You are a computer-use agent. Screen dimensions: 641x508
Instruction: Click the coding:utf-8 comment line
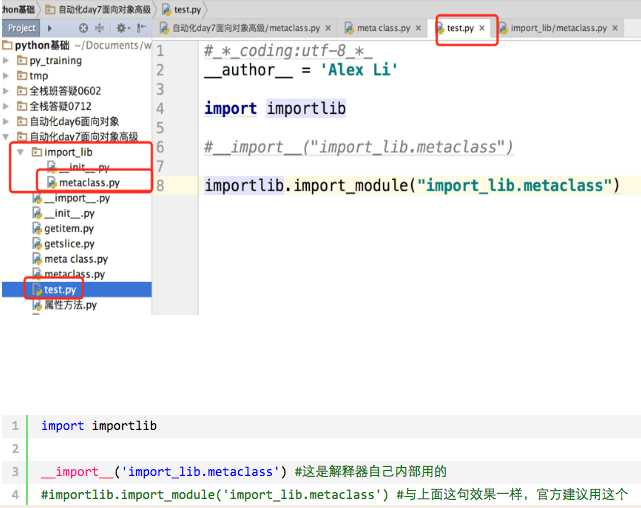[288, 51]
